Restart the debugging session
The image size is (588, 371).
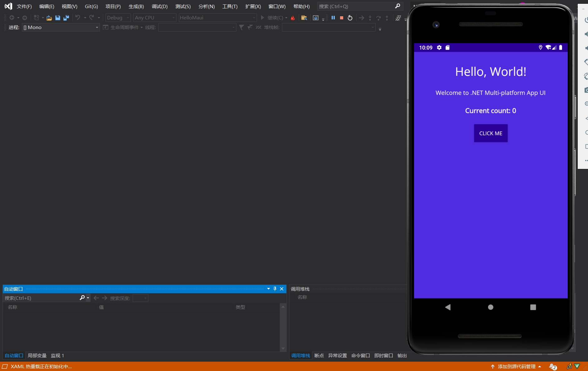pos(350,18)
